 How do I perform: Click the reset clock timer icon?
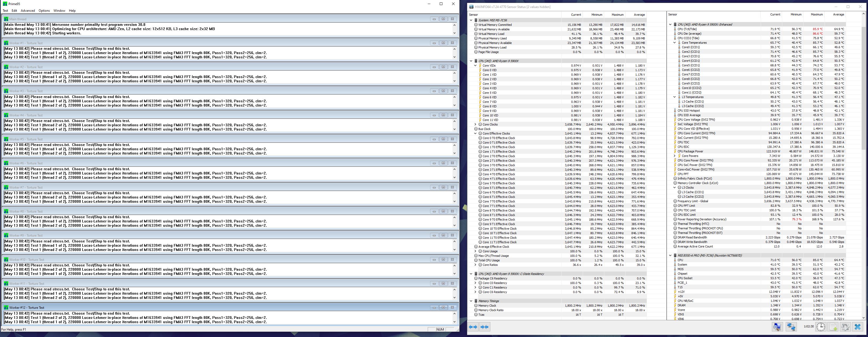click(x=821, y=327)
